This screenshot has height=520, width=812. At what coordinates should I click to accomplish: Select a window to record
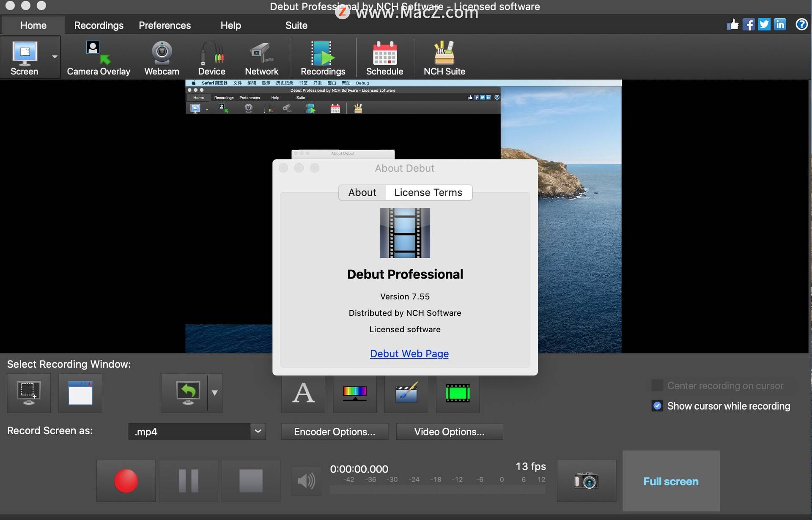pyautogui.click(x=80, y=393)
